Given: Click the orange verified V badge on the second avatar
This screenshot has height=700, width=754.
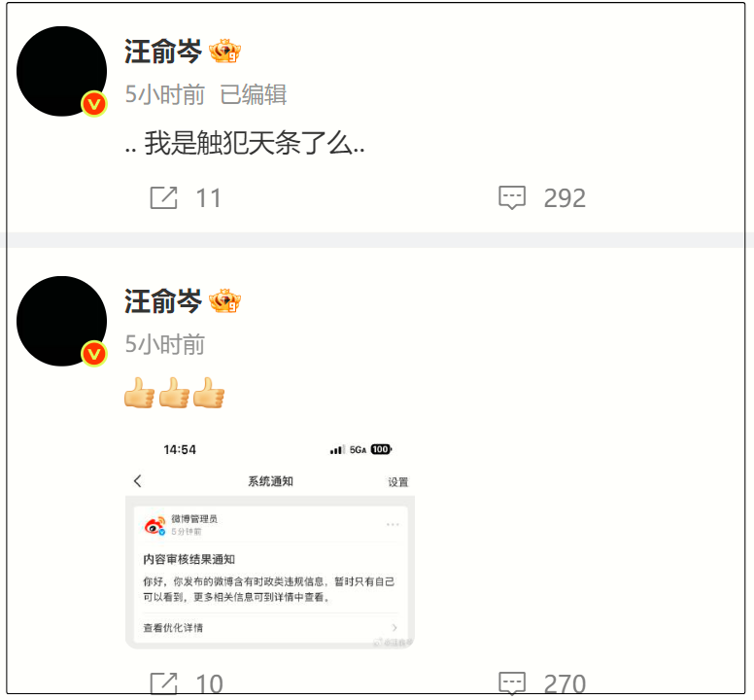Looking at the screenshot, I should 94,354.
